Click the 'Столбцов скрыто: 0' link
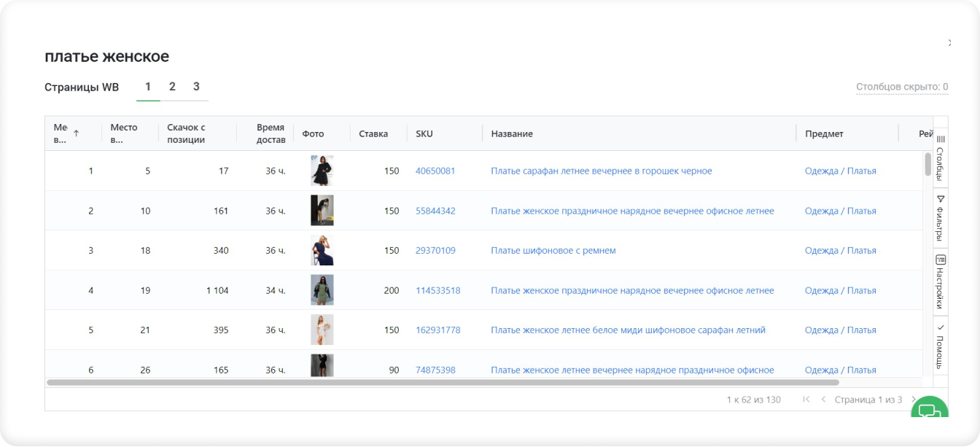 pos(901,87)
